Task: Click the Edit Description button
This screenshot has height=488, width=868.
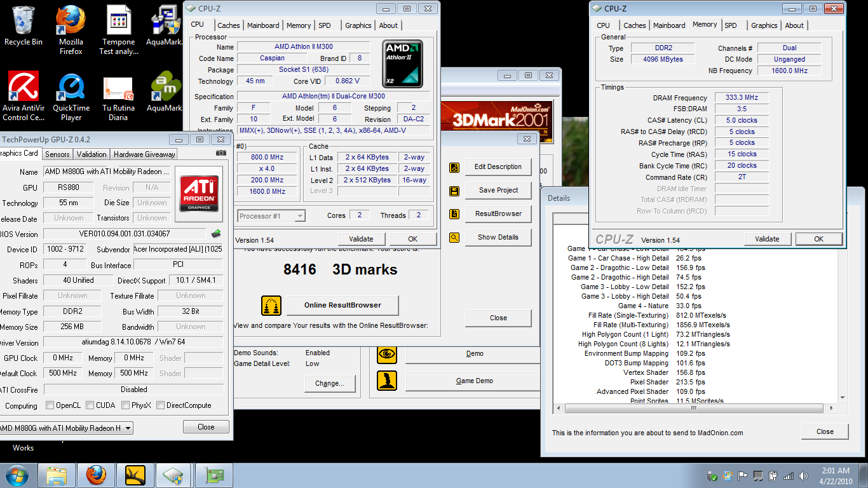Action: pyautogui.click(x=498, y=166)
